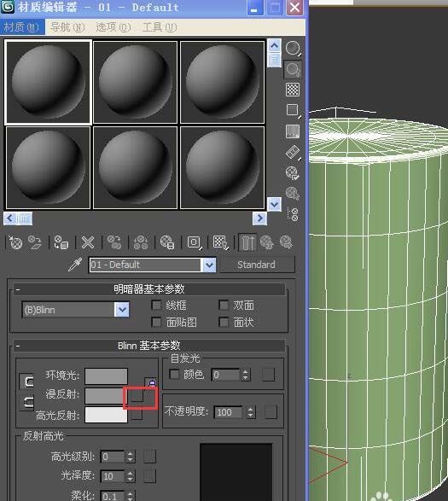
Task: Tick the 自发光 颜色 checkbox
Action: coord(174,375)
